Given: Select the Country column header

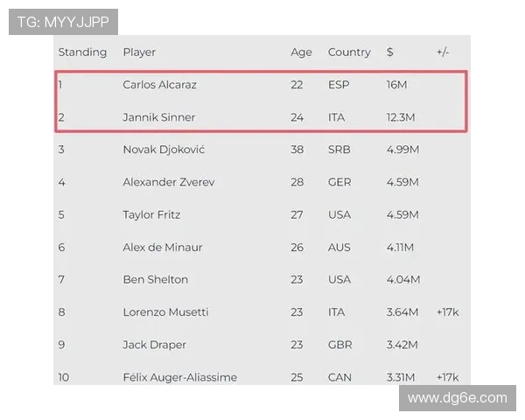Looking at the screenshot, I should [x=349, y=52].
